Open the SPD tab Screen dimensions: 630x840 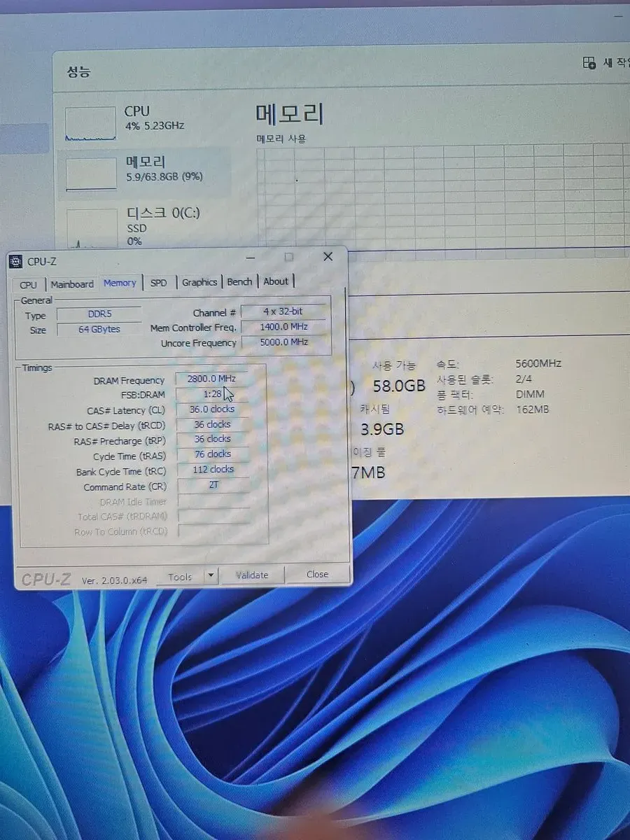(159, 283)
